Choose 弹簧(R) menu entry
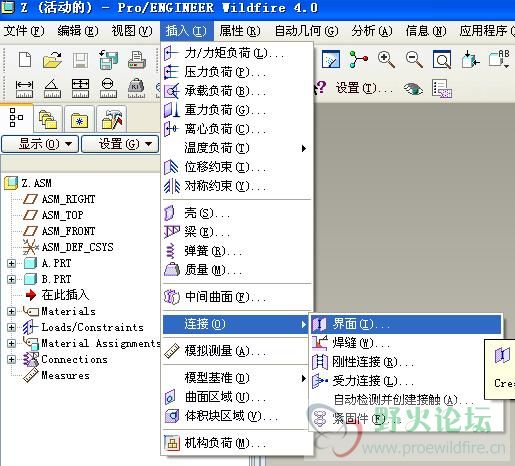 pyautogui.click(x=237, y=251)
